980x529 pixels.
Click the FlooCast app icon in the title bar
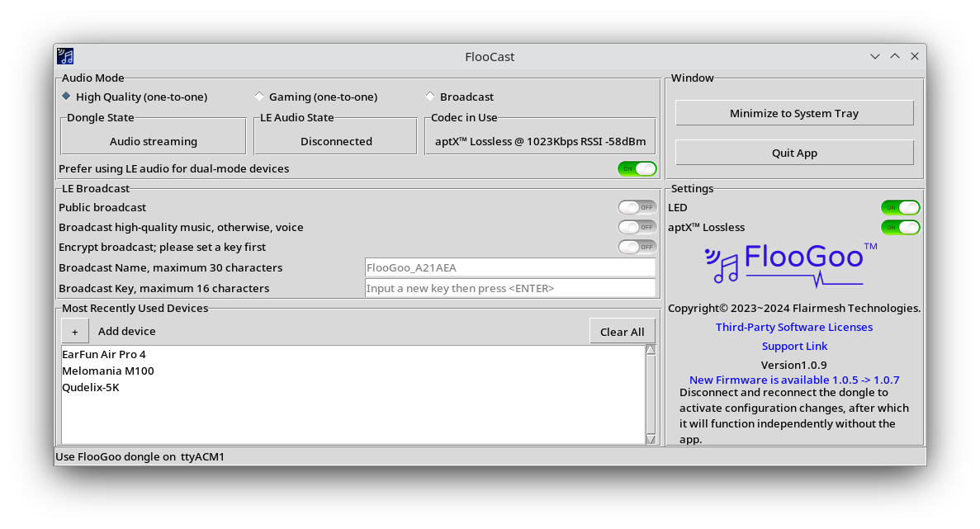(65, 56)
